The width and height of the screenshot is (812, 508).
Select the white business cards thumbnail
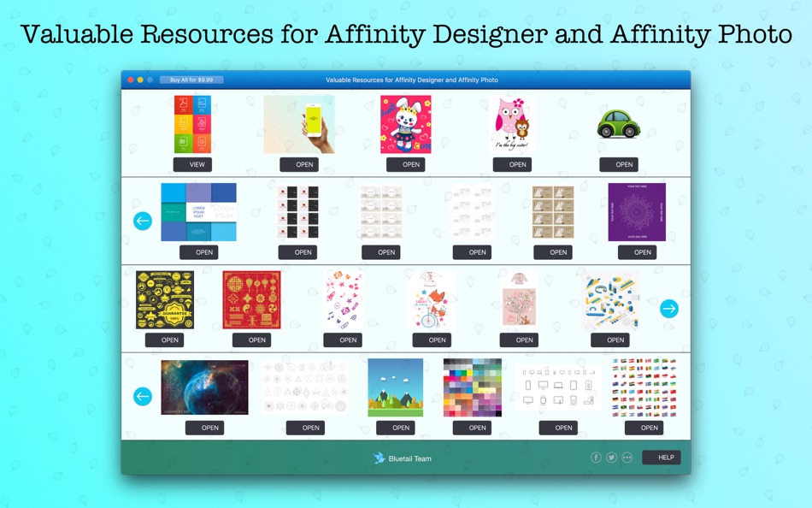tap(473, 212)
